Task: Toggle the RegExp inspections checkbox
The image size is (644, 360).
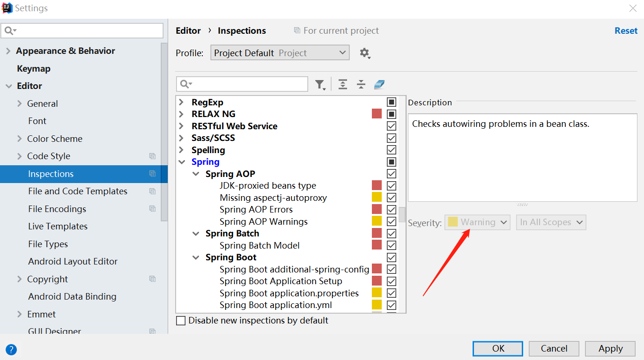Action: click(392, 102)
